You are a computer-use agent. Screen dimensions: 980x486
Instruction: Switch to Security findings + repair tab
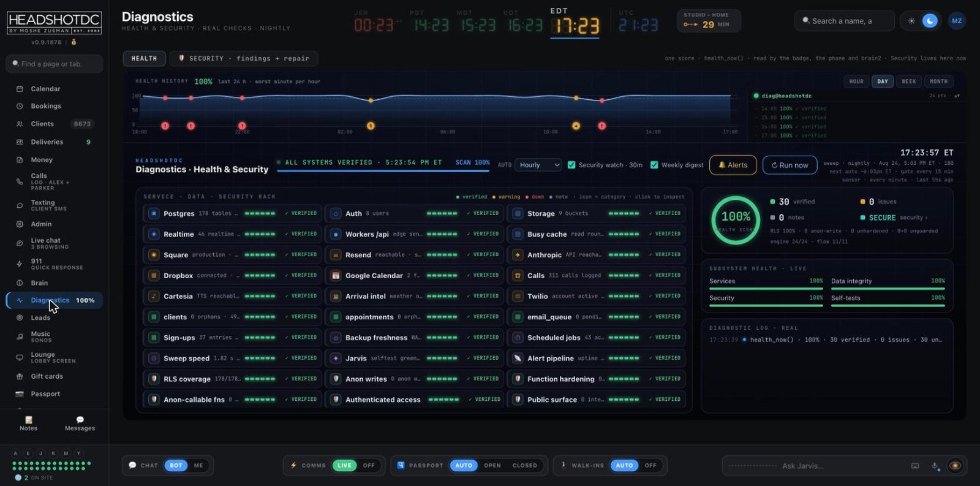point(244,58)
